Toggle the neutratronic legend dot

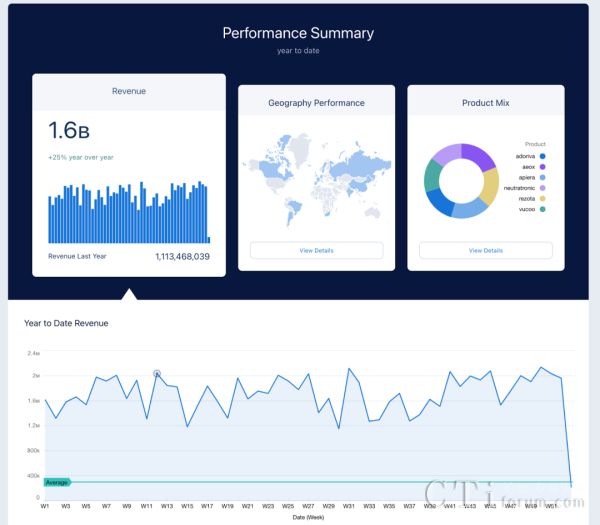(542, 188)
